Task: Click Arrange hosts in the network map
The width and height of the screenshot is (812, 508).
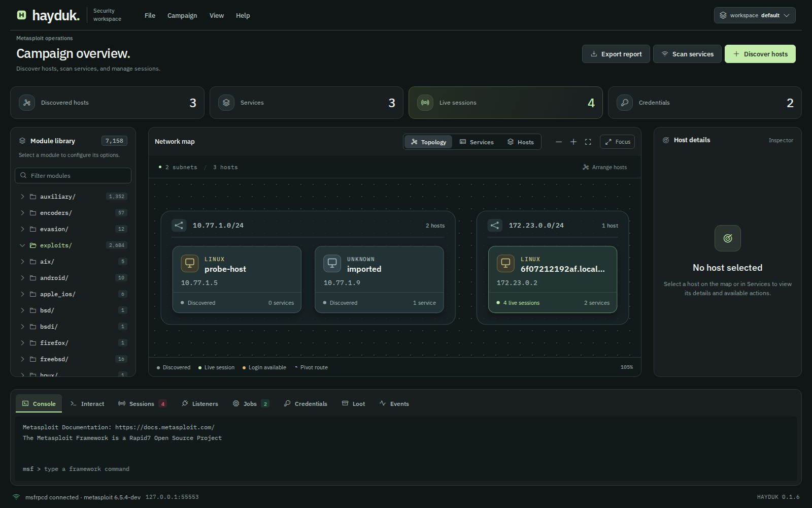Action: (x=604, y=167)
